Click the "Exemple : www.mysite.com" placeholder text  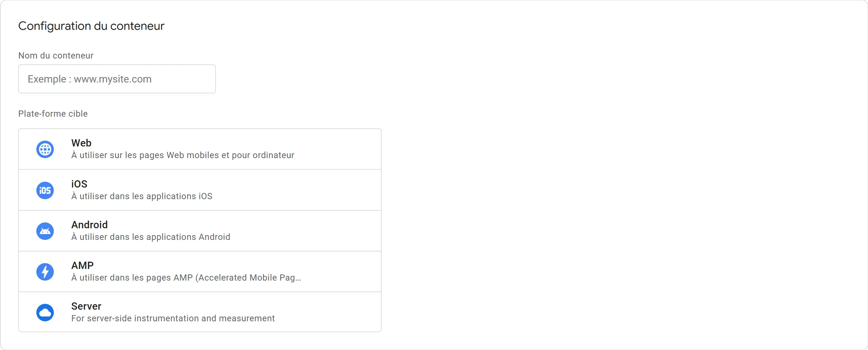(x=89, y=79)
